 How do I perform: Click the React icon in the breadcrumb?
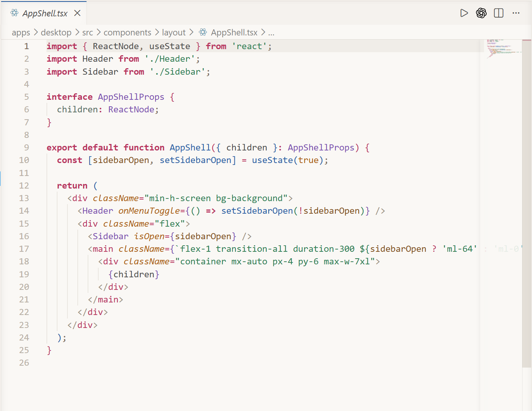(203, 32)
